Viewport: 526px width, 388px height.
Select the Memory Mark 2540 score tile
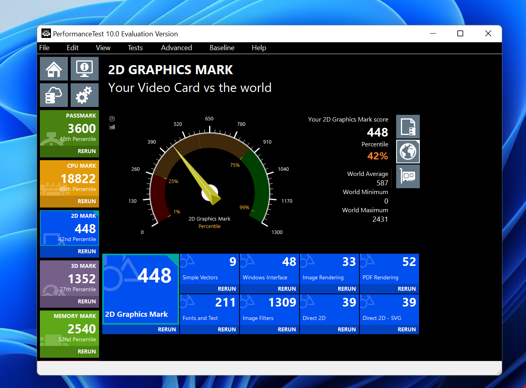69,329
